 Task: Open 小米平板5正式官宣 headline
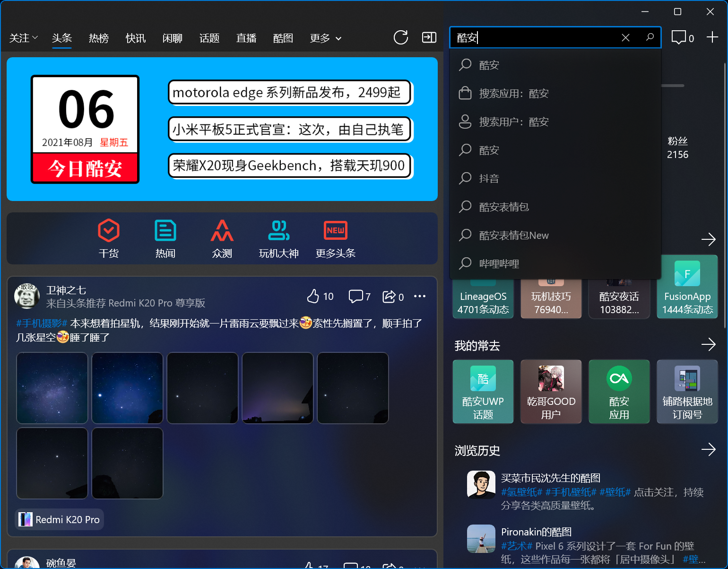tap(290, 129)
